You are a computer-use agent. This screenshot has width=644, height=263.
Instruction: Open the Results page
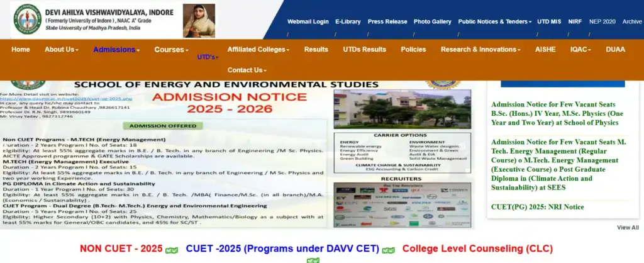[316, 49]
